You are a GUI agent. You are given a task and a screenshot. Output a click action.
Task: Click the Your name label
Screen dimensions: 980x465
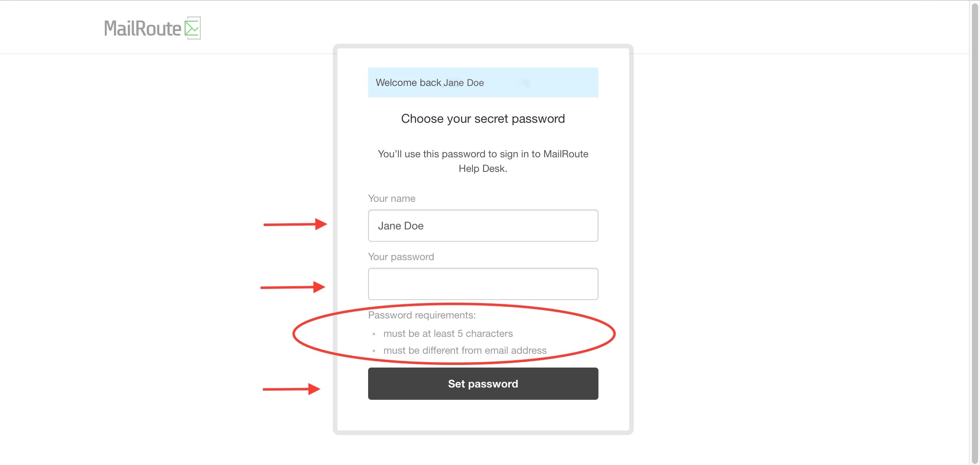coord(392,198)
